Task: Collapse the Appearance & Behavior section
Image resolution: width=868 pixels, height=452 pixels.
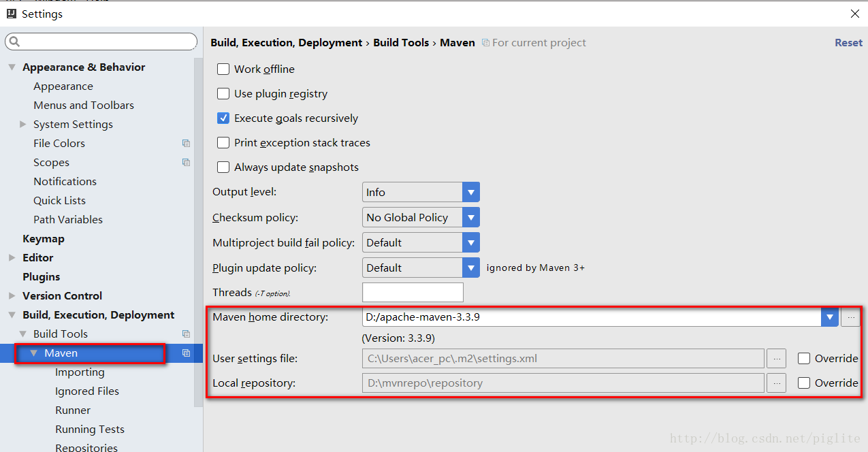Action: (x=12, y=67)
